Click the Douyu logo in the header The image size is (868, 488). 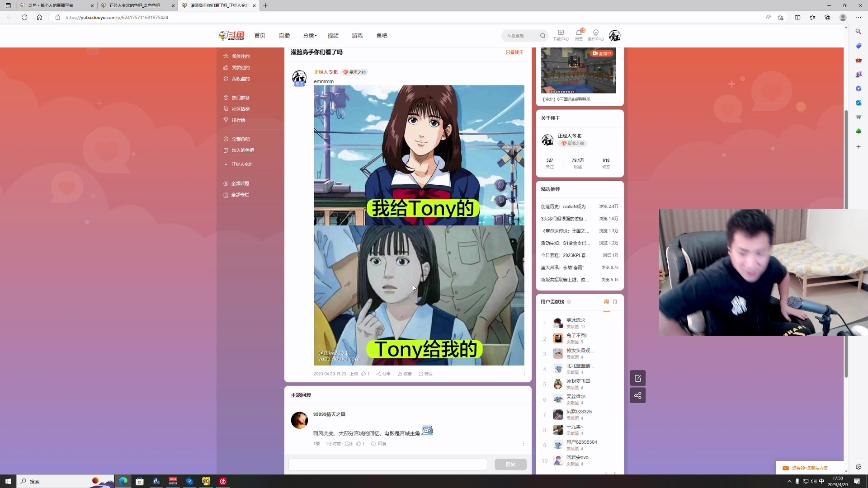pos(231,35)
